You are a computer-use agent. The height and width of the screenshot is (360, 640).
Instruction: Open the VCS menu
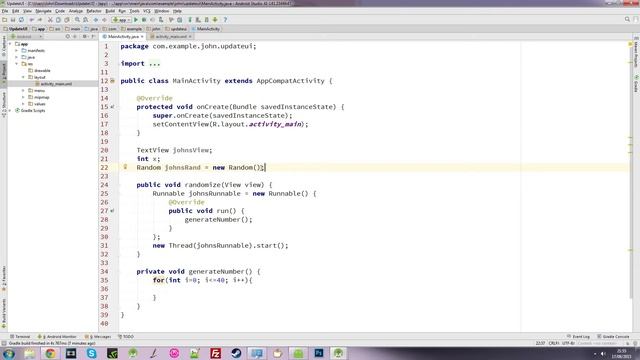click(147, 11)
